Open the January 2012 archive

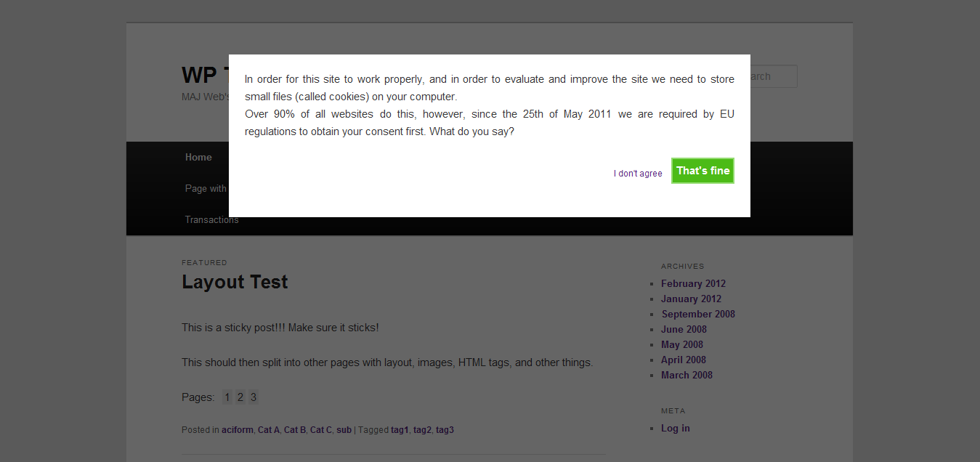(691, 299)
